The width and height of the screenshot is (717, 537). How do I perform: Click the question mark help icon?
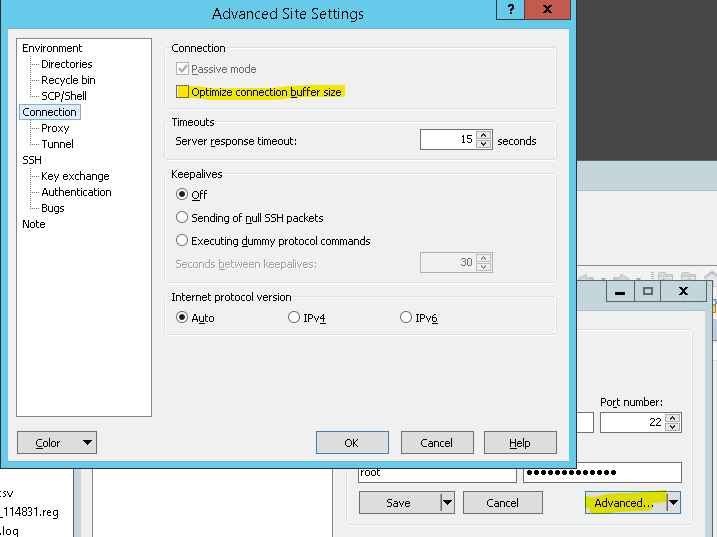(x=511, y=11)
